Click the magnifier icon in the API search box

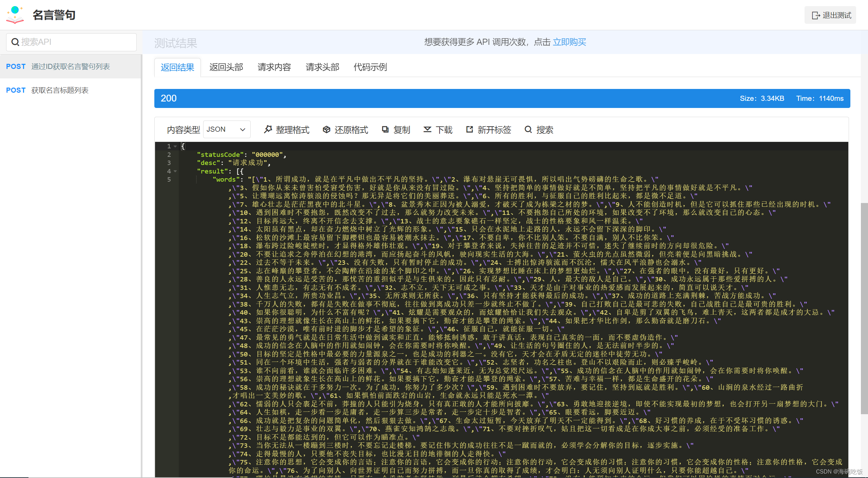(15, 42)
